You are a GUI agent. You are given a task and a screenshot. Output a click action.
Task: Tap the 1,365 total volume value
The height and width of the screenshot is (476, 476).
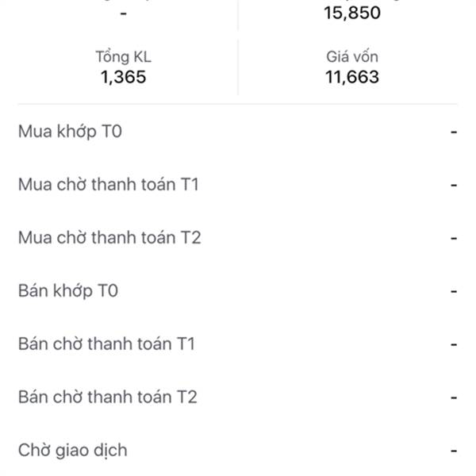(x=123, y=77)
